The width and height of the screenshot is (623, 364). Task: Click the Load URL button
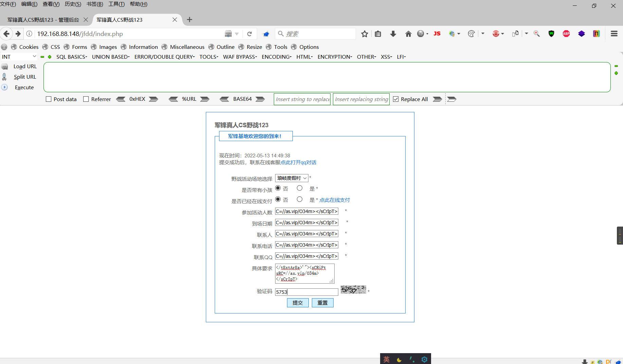[x=25, y=66]
